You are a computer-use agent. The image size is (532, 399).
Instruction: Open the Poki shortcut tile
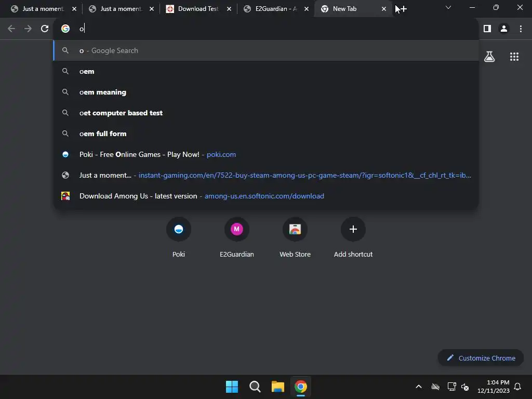tap(179, 237)
